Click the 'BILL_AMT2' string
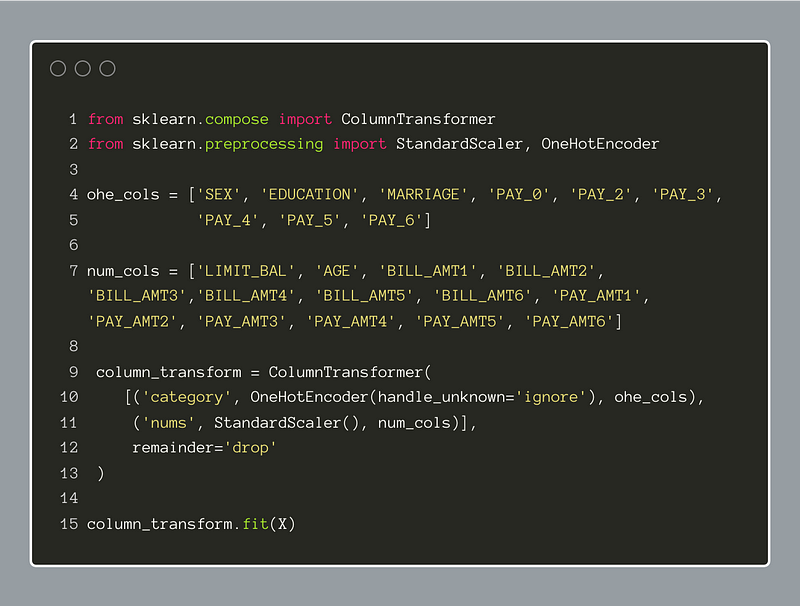The image size is (800, 606). click(x=545, y=271)
